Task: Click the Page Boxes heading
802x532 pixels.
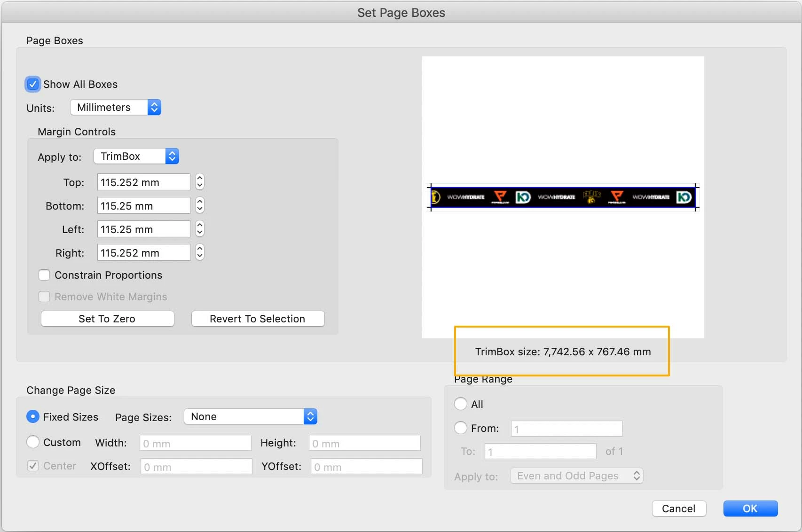Action: [55, 40]
